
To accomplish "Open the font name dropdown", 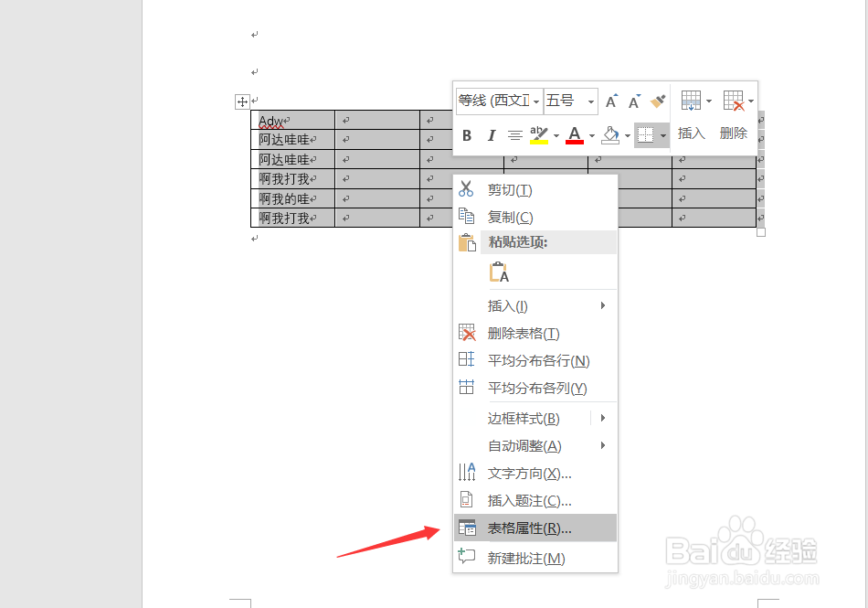I will (x=535, y=101).
